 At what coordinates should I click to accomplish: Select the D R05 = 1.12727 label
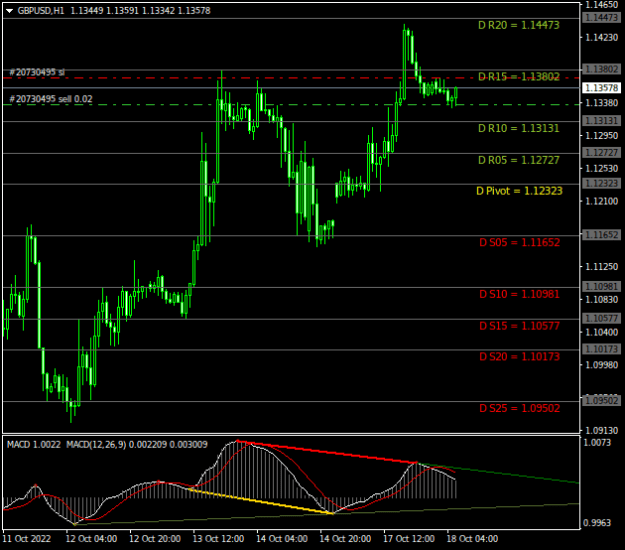tap(519, 160)
